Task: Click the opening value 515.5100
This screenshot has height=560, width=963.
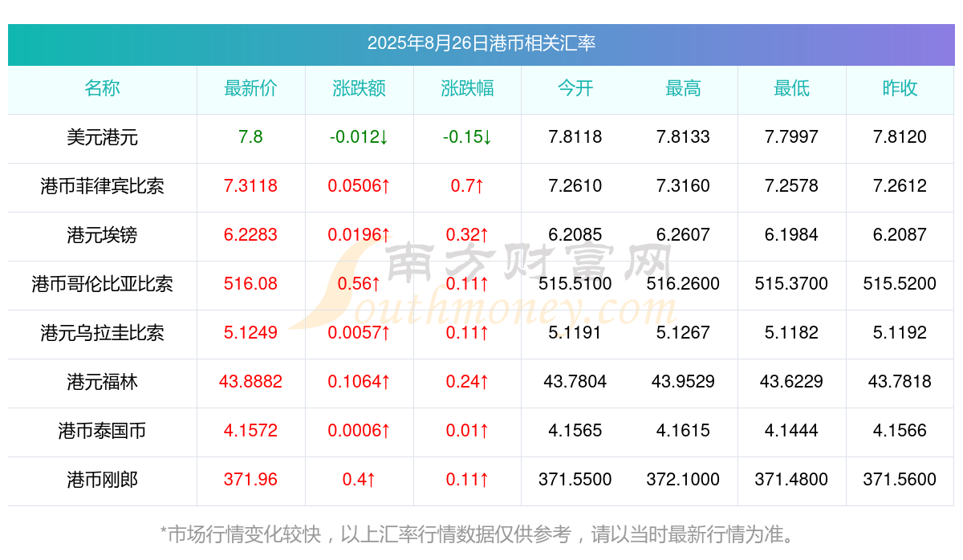Action: pyautogui.click(x=575, y=284)
